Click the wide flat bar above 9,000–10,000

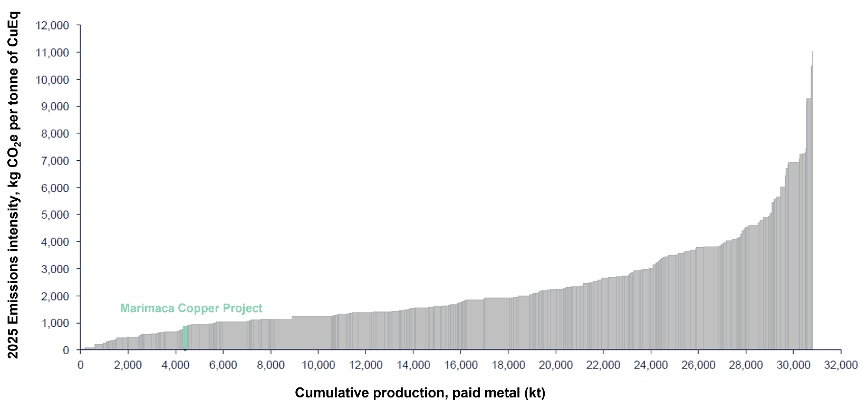311,333
